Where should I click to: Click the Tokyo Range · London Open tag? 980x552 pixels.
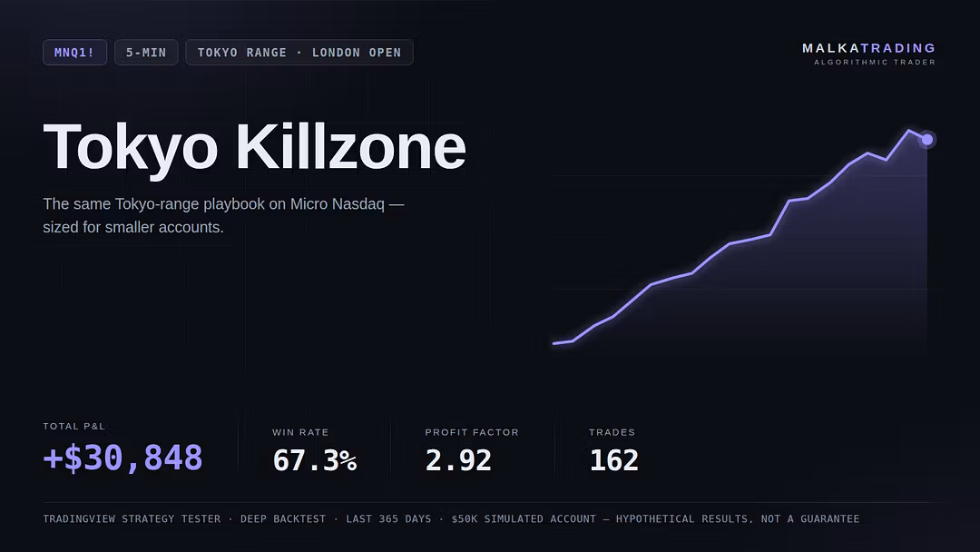(299, 53)
